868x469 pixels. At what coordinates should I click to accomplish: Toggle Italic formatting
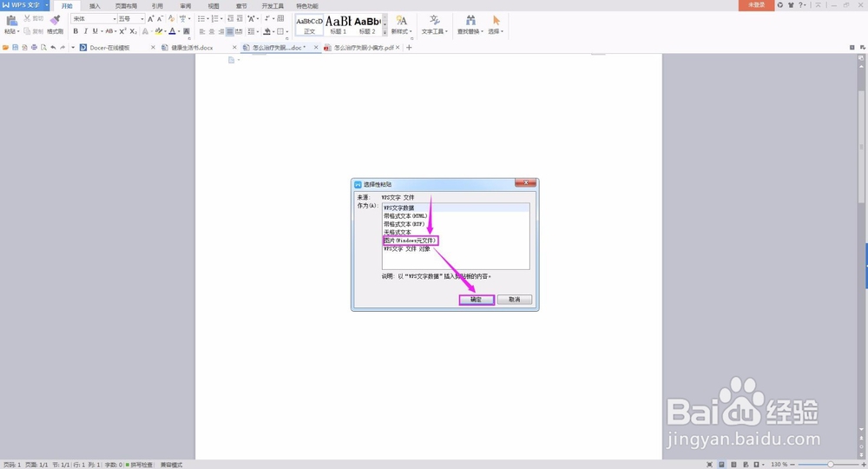tap(85, 31)
